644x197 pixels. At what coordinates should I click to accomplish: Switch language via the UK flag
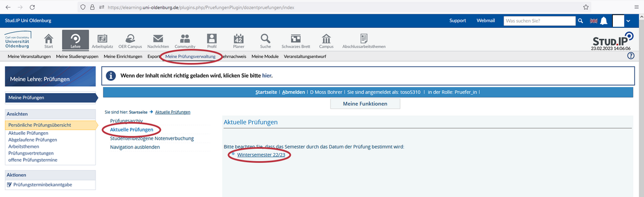point(594,21)
